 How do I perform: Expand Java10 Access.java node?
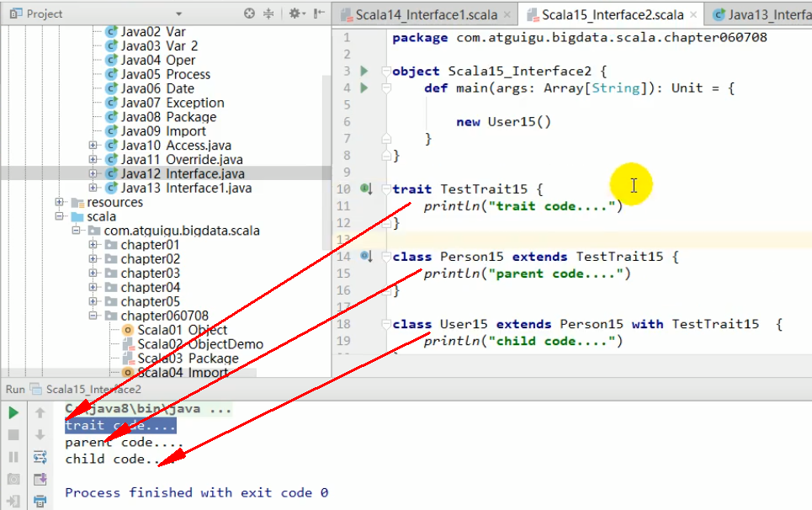[93, 146]
